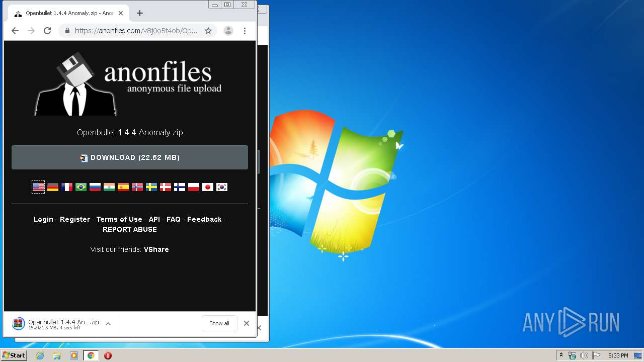Open the Chrome three-dot menu
Viewport: 644px width, 362px height.
coord(245,31)
